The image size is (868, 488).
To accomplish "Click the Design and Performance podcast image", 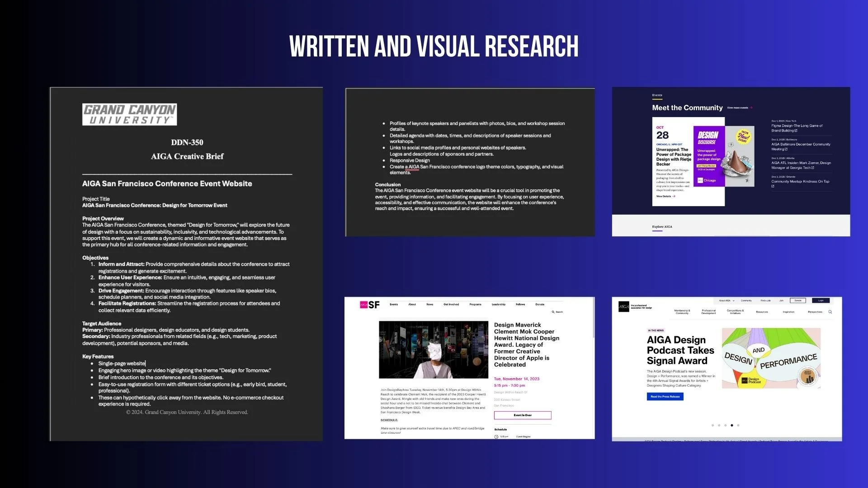I will click(771, 358).
